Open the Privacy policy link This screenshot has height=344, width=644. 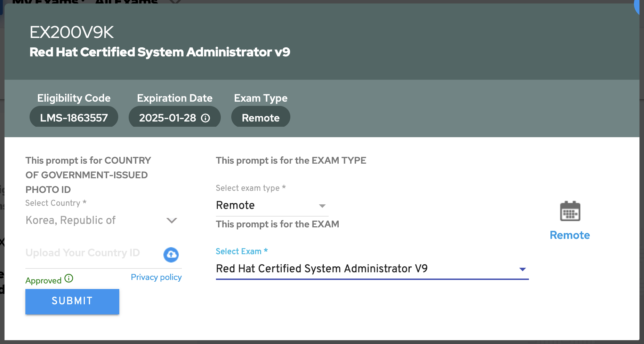pyautogui.click(x=156, y=277)
